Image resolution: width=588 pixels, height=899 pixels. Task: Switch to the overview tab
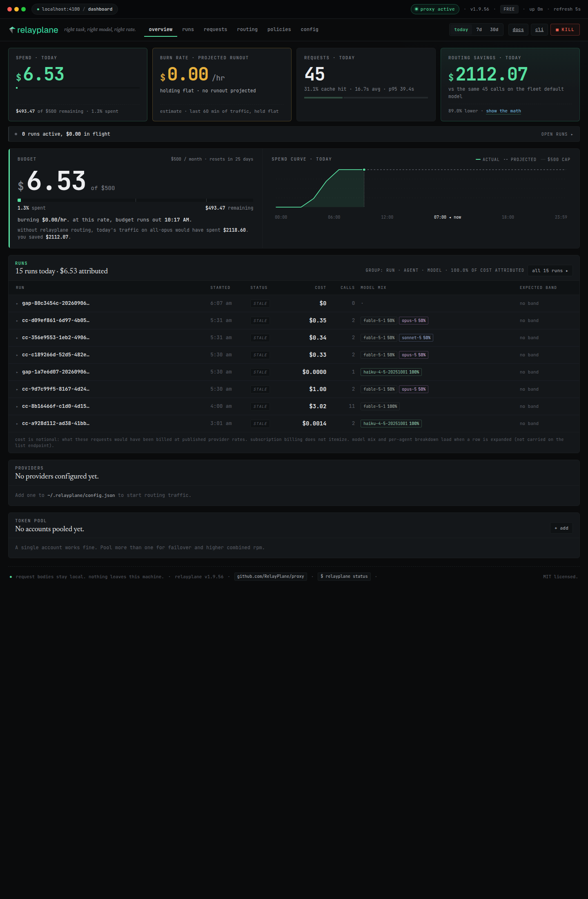click(160, 30)
